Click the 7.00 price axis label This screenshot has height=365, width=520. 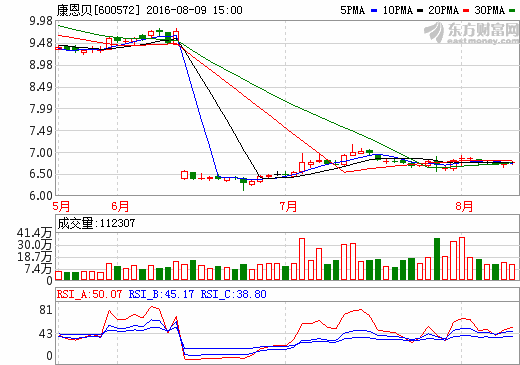[x=41, y=153]
